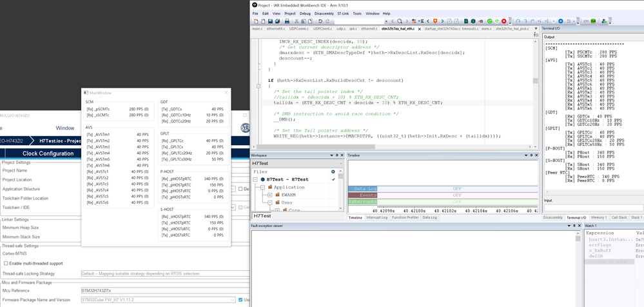Screen dimensions: 644x307
Task: Click red Stop Debugging icon
Action: point(504,21)
